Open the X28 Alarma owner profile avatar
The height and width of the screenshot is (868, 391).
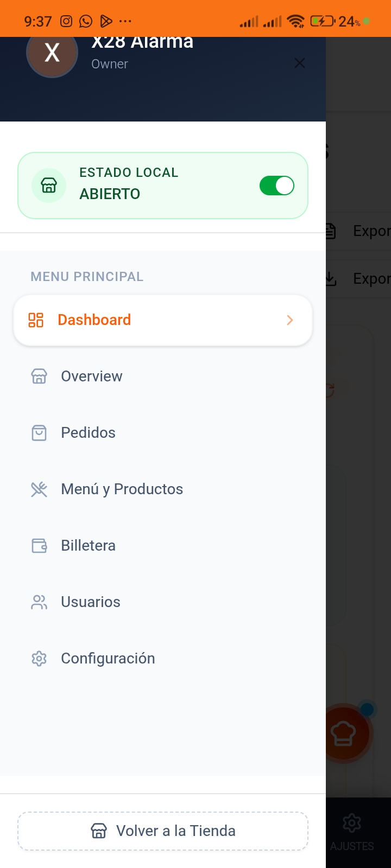[52, 52]
